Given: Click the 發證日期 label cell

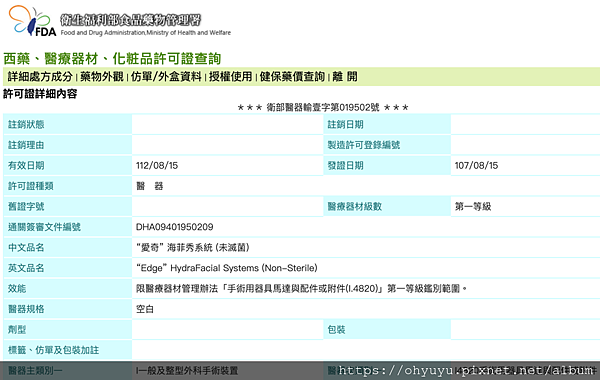Looking at the screenshot, I should [387, 166].
